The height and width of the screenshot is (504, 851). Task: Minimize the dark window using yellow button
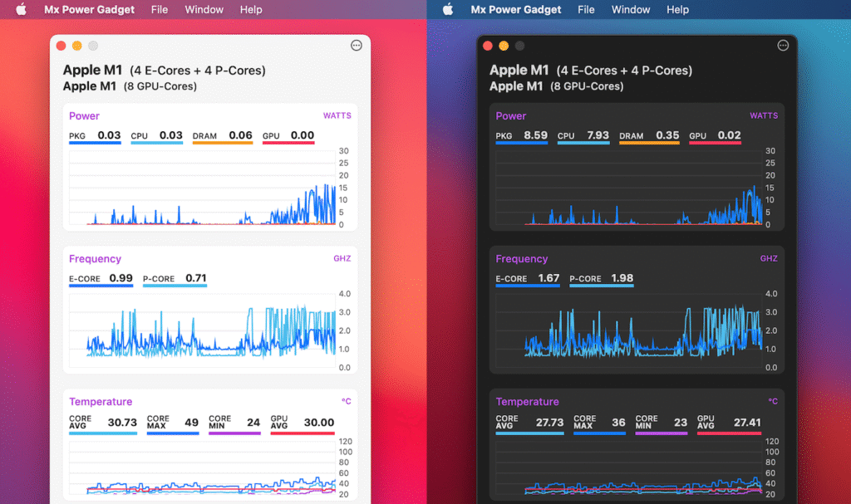[504, 46]
